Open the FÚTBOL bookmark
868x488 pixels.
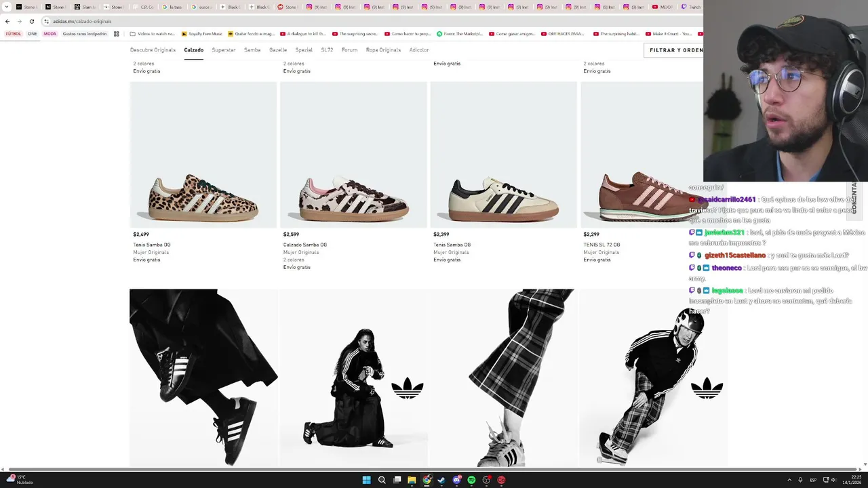(14, 34)
